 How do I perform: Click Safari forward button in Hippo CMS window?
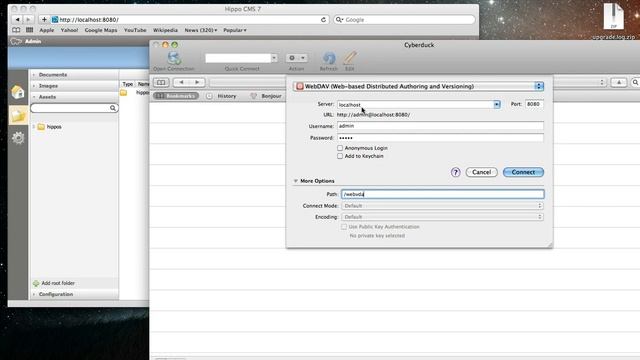pos(28,19)
